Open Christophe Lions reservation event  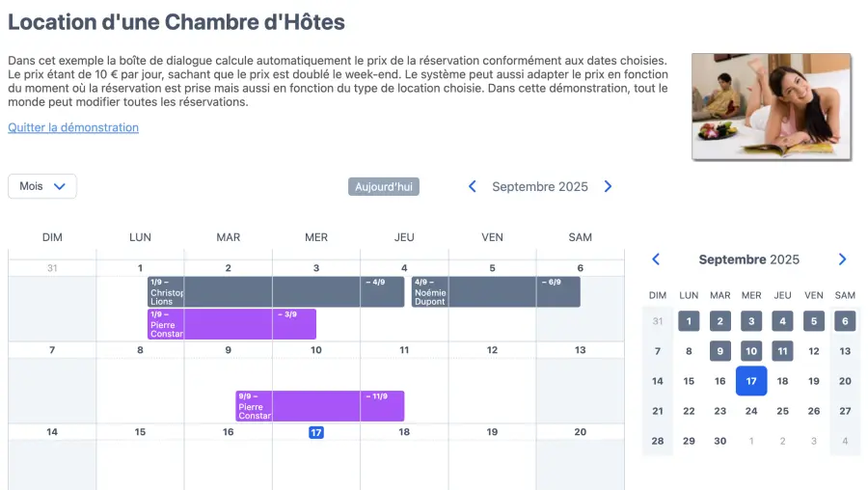pyautogui.click(x=275, y=292)
